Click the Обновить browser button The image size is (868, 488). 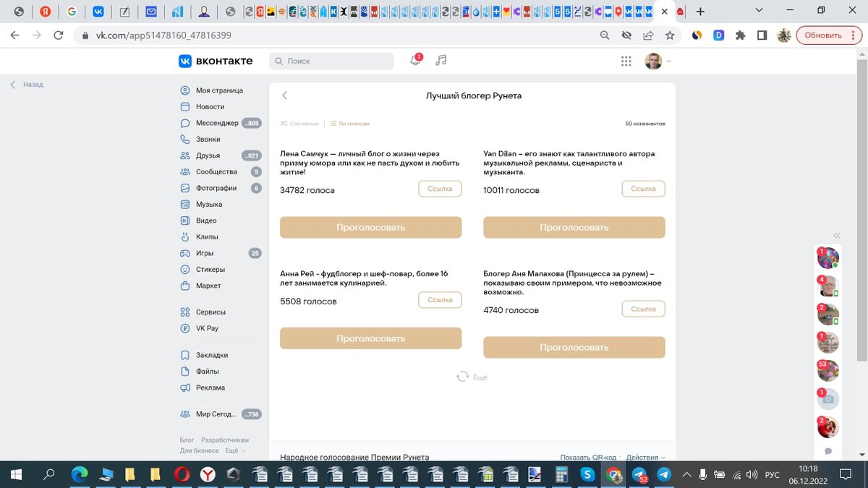tap(828, 35)
